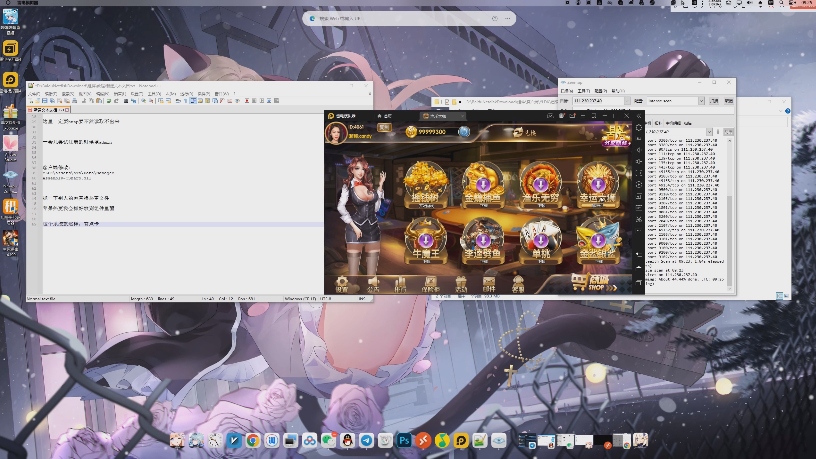The image size is (816, 459).
Task: Click the emulator sidebar settings hexagon icon
Action: click(x=639, y=128)
